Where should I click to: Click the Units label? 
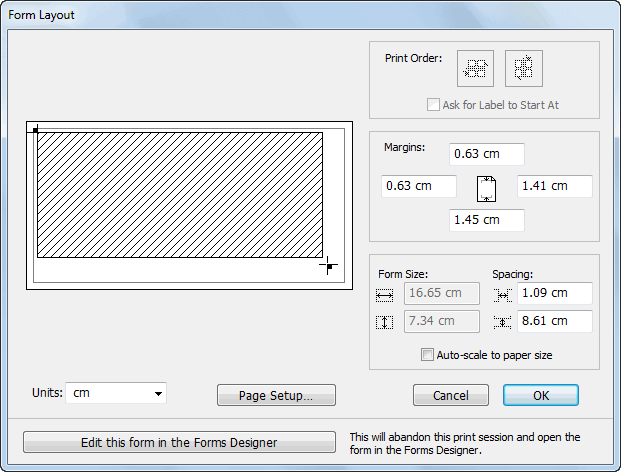(x=47, y=393)
